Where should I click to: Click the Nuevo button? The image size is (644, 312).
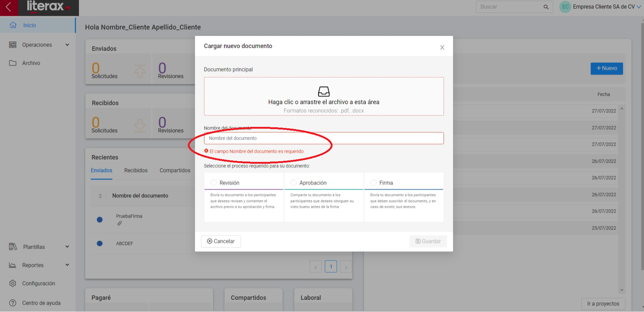(606, 68)
